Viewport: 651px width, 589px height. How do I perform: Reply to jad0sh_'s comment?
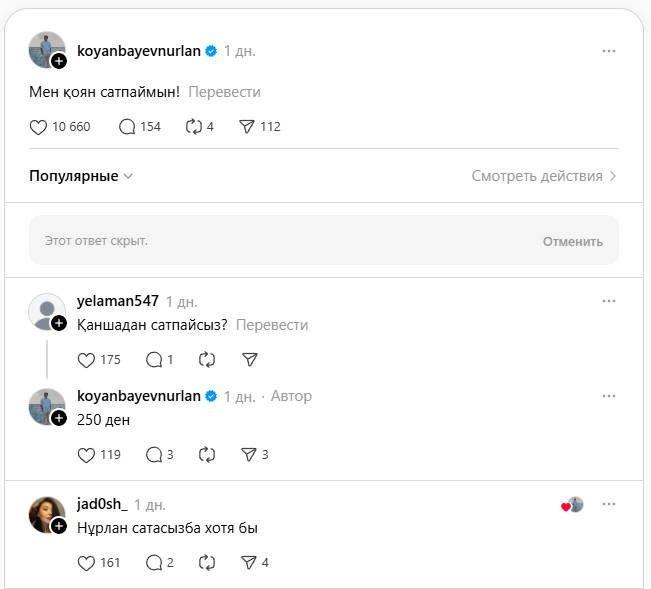point(154,562)
